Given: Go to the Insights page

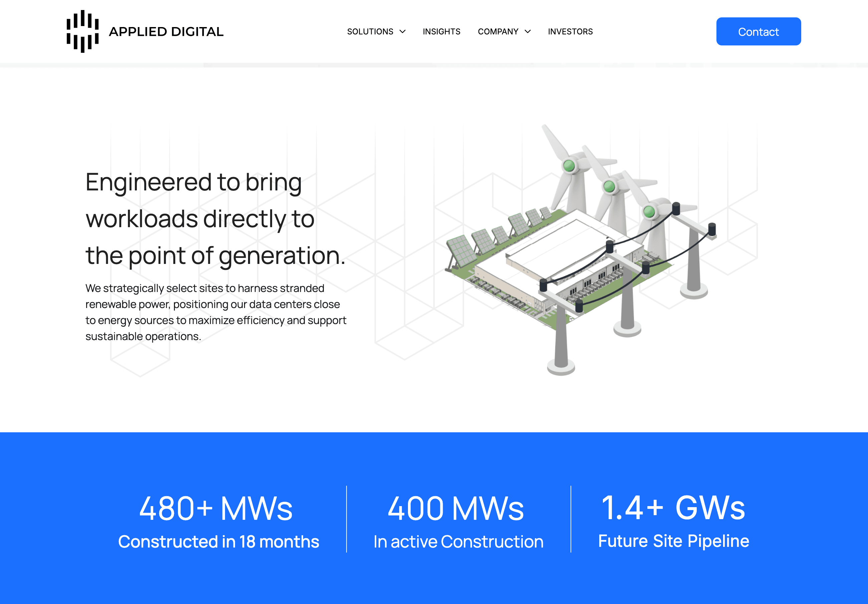Looking at the screenshot, I should pyautogui.click(x=441, y=32).
